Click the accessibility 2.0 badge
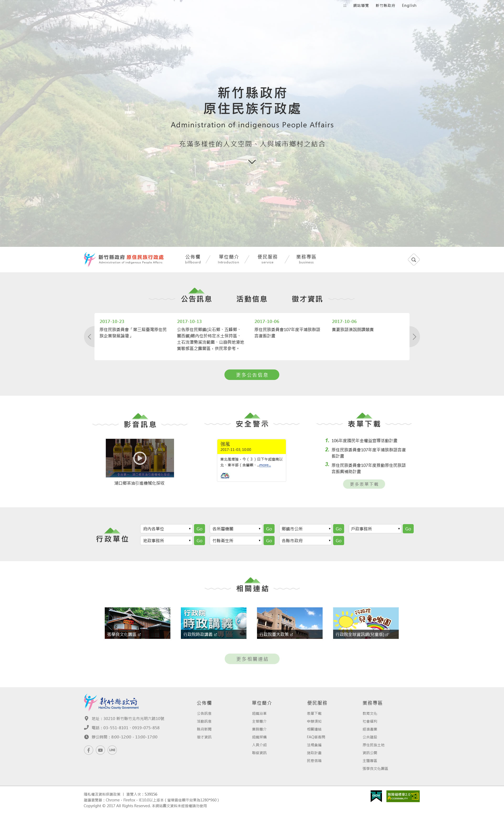504x814 pixels. tap(403, 796)
